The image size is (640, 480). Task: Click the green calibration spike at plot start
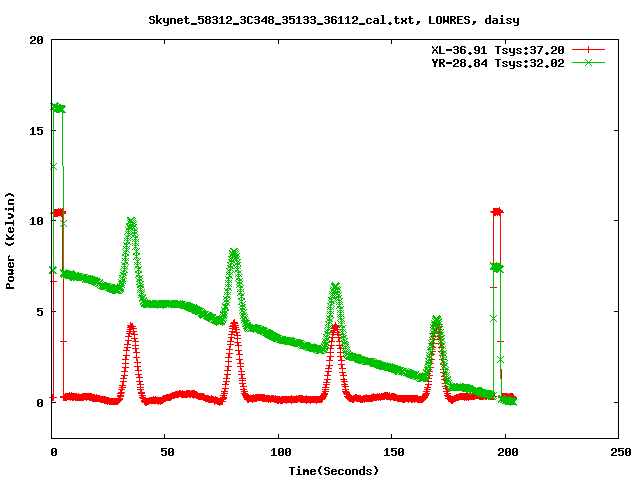[x=58, y=108]
